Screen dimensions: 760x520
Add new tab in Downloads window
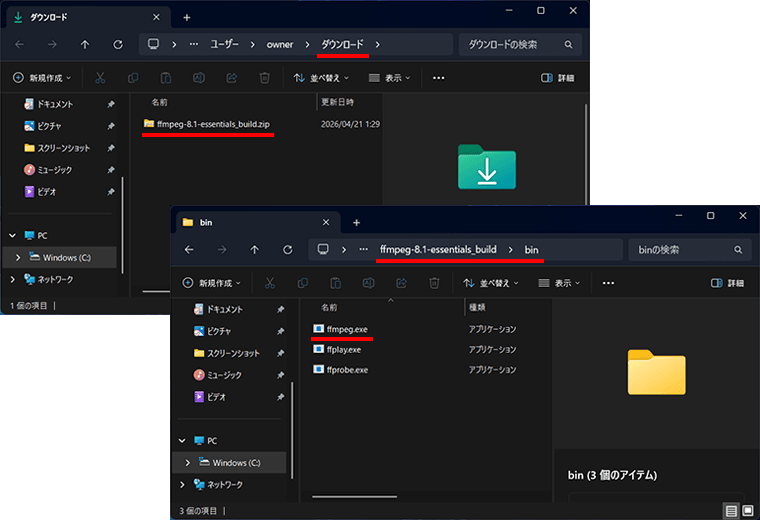187,17
